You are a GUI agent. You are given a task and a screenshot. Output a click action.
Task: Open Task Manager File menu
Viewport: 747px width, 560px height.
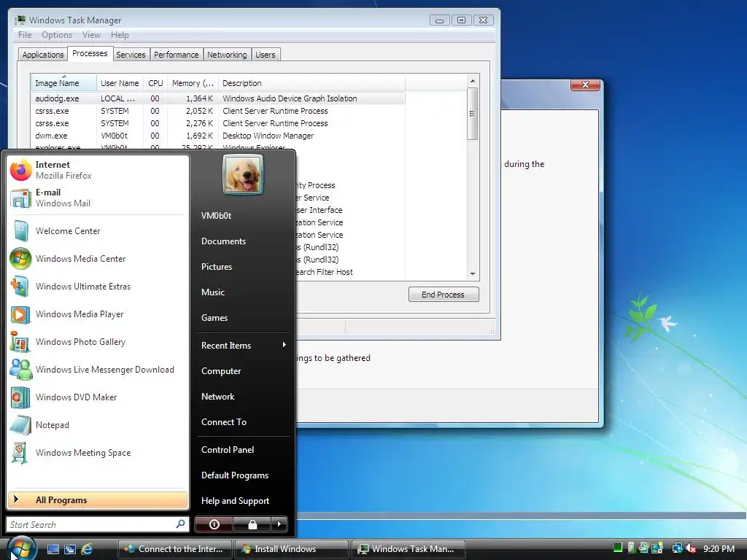tap(25, 35)
